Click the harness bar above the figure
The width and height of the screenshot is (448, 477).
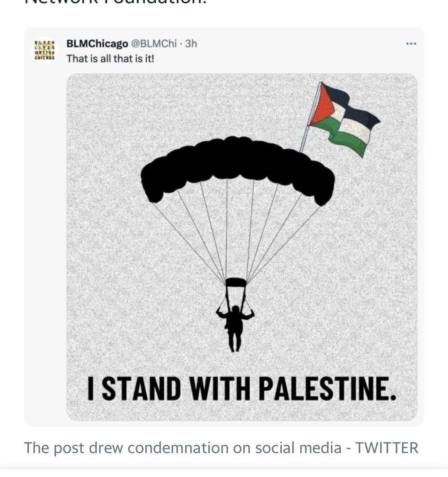(236, 283)
